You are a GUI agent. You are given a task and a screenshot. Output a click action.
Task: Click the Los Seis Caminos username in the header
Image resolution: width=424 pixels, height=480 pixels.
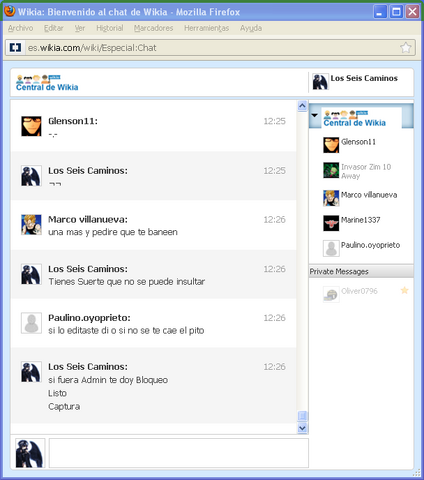click(x=364, y=78)
